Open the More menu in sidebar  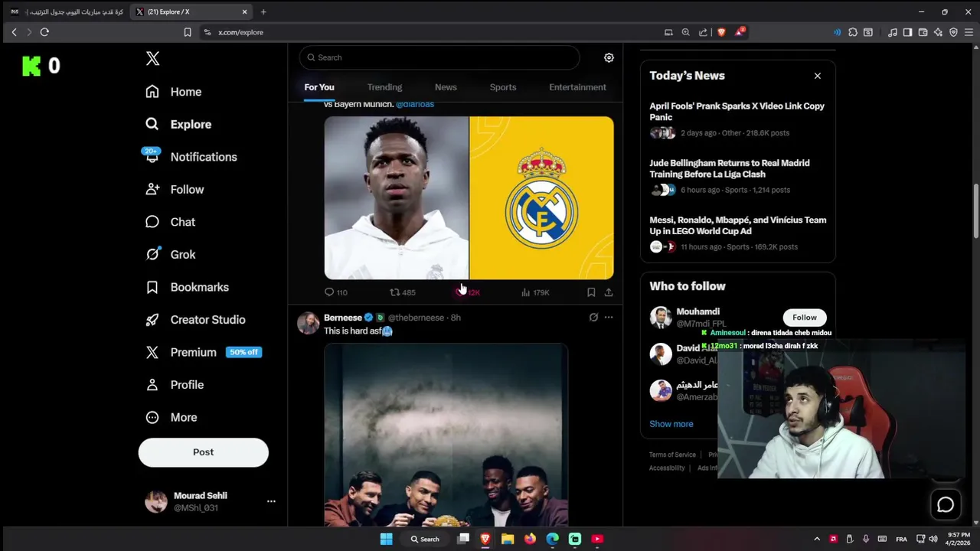click(171, 417)
